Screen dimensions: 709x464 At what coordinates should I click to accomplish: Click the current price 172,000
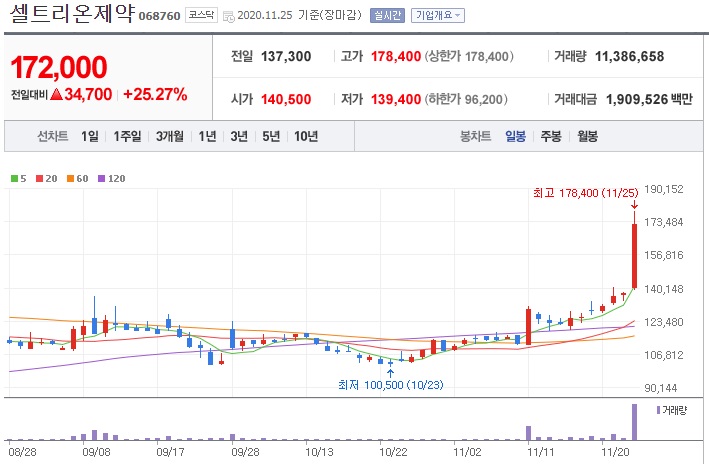[x=59, y=67]
